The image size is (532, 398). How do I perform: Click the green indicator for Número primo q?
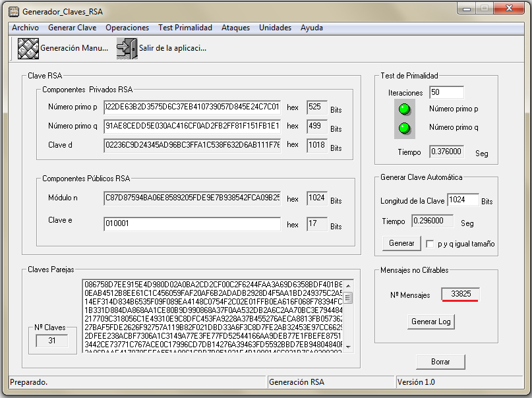(x=404, y=127)
